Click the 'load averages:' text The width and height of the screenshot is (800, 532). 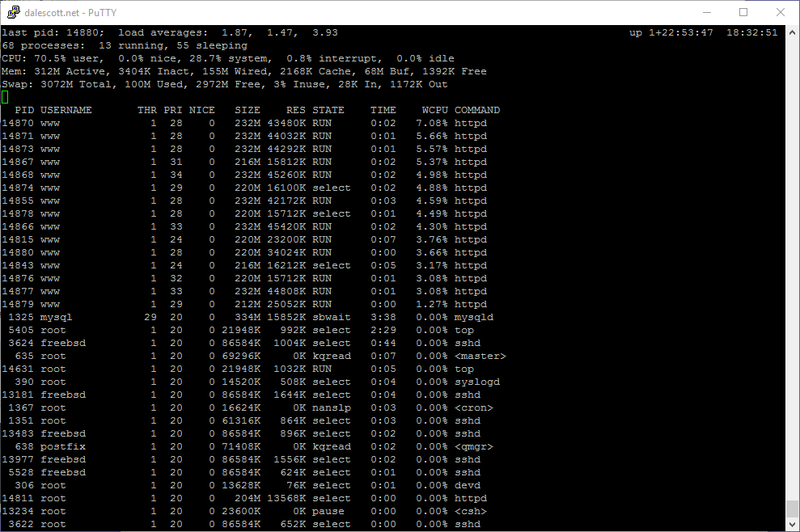point(163,32)
